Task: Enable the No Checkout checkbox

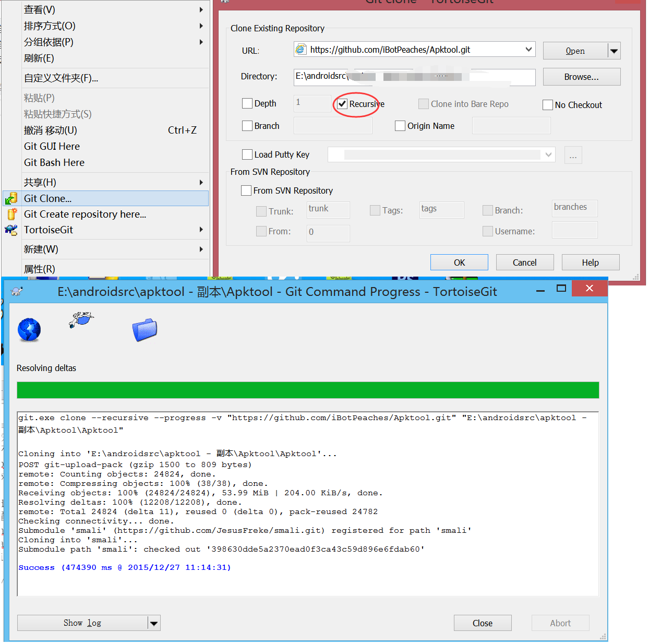Action: (x=548, y=105)
